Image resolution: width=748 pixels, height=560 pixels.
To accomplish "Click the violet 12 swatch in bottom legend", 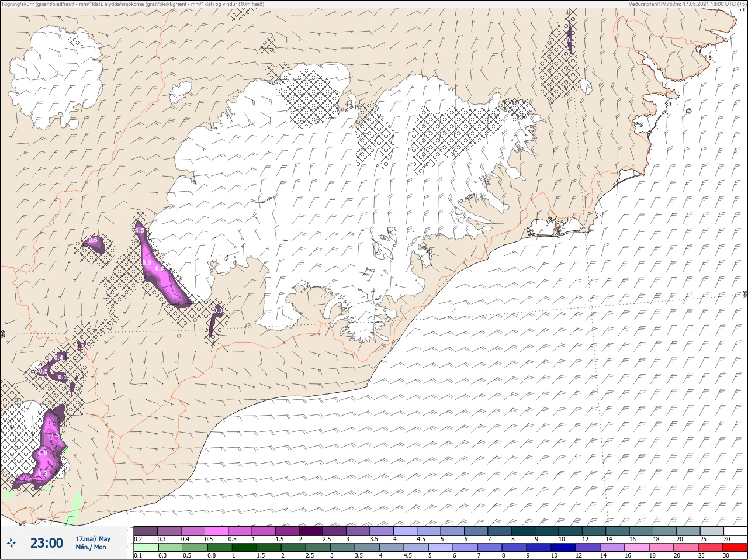I will (x=589, y=548).
